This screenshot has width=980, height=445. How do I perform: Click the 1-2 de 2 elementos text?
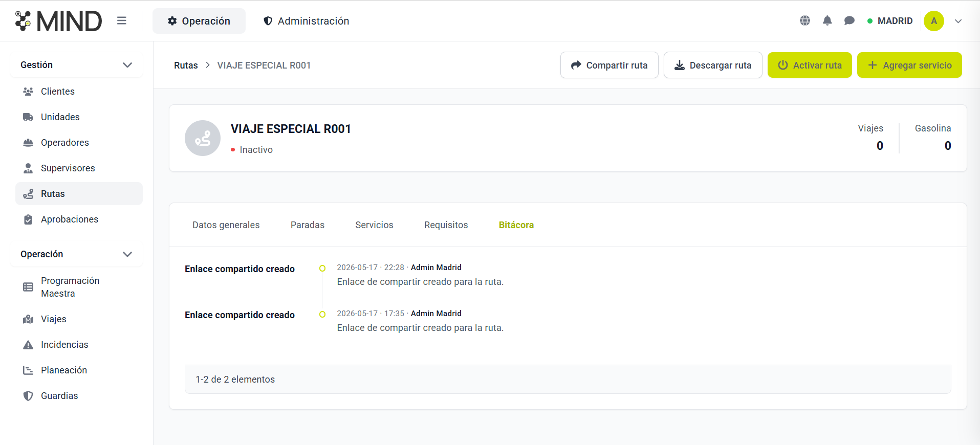pyautogui.click(x=235, y=380)
